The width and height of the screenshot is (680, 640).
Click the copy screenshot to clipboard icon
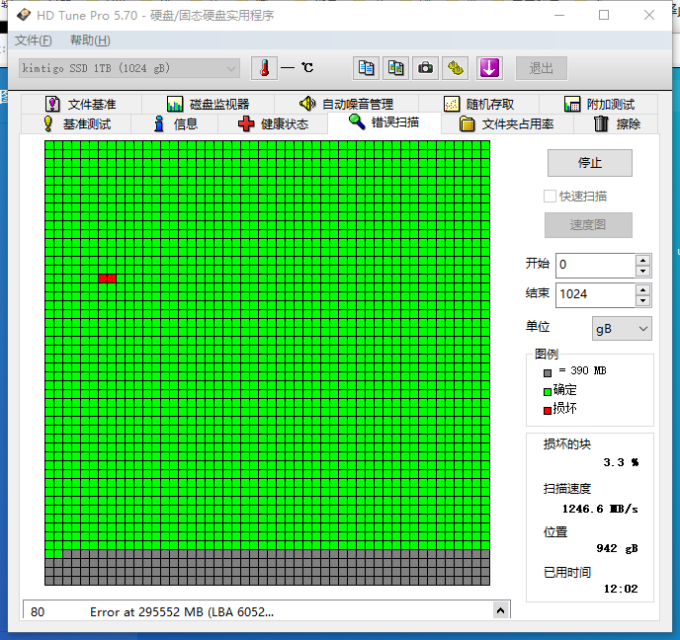[x=396, y=68]
